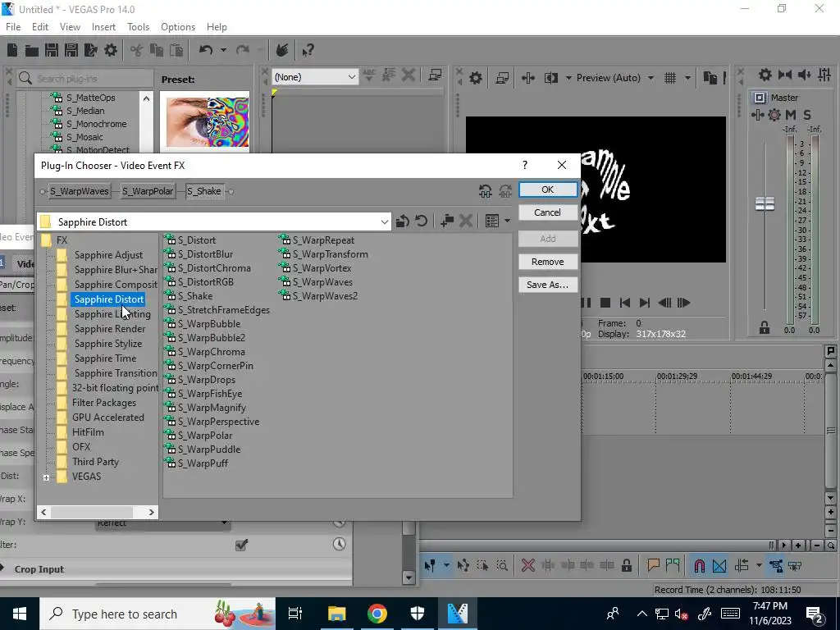Open the Insert menu
Image resolution: width=840 pixels, height=630 pixels.
[103, 27]
